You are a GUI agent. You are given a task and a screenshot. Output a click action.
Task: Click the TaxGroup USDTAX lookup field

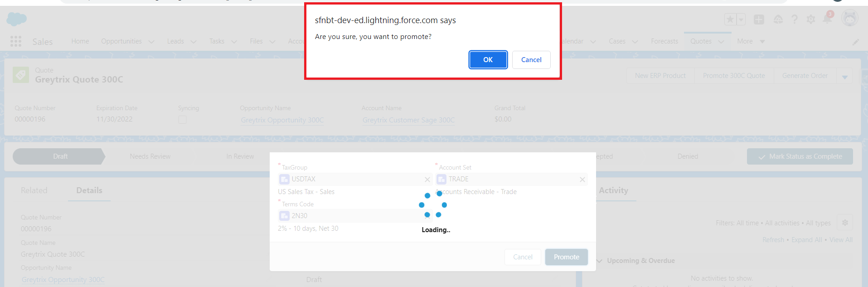(x=355, y=179)
